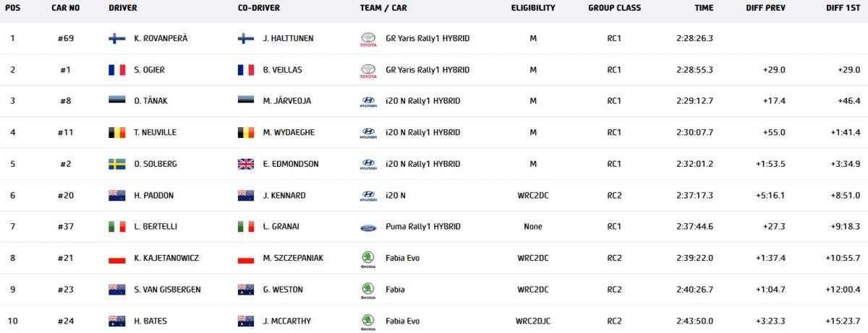868x333 pixels.
Task: Click the GROUP CLASS column header
Action: point(614,8)
